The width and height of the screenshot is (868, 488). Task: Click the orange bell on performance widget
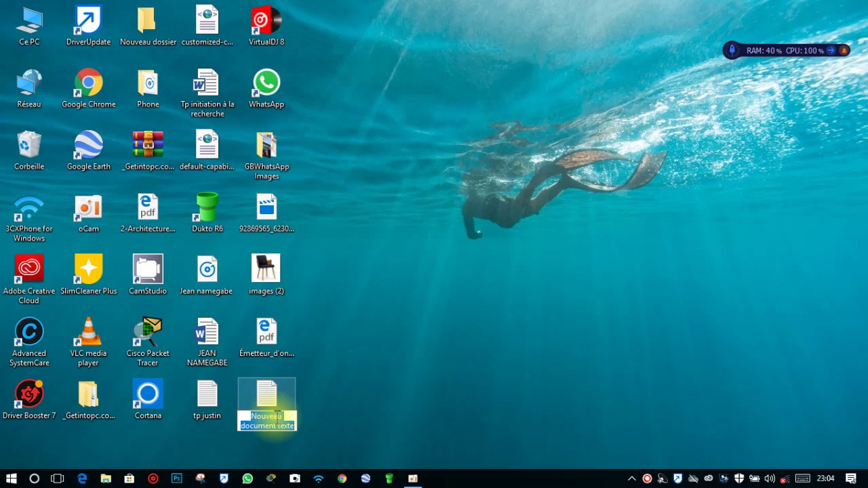(x=844, y=50)
